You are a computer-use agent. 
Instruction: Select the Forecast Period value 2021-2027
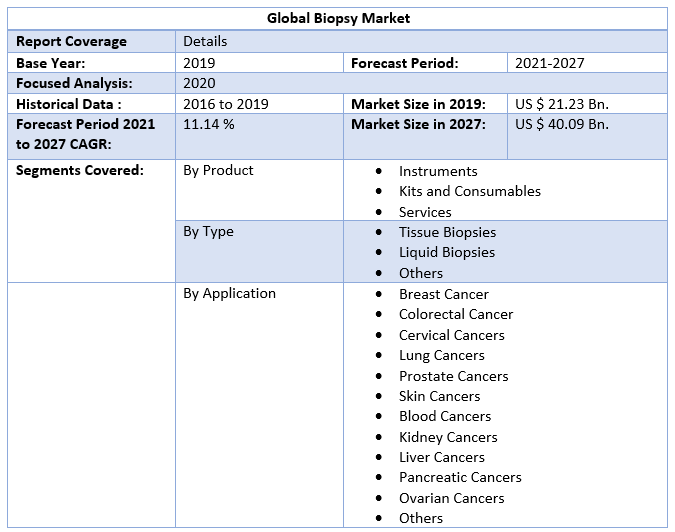549,62
